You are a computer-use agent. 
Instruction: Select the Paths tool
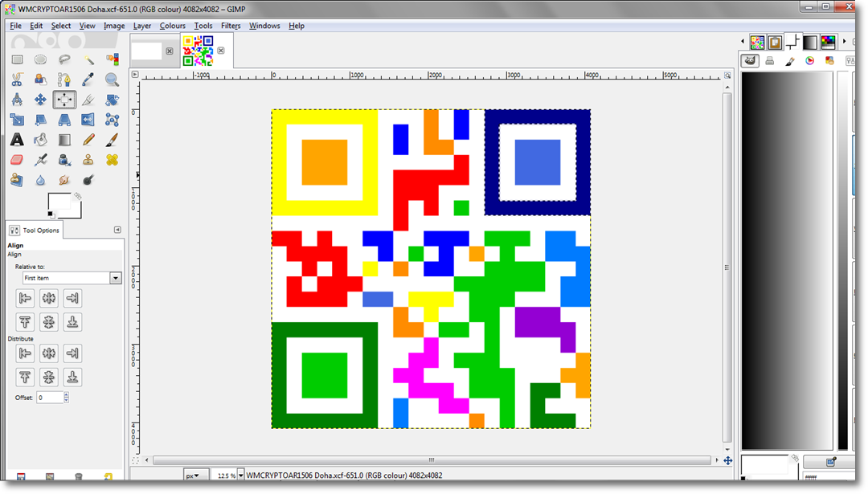point(64,80)
